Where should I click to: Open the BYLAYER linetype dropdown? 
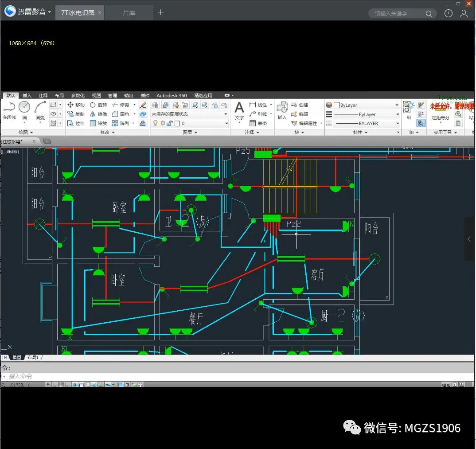pos(366,124)
